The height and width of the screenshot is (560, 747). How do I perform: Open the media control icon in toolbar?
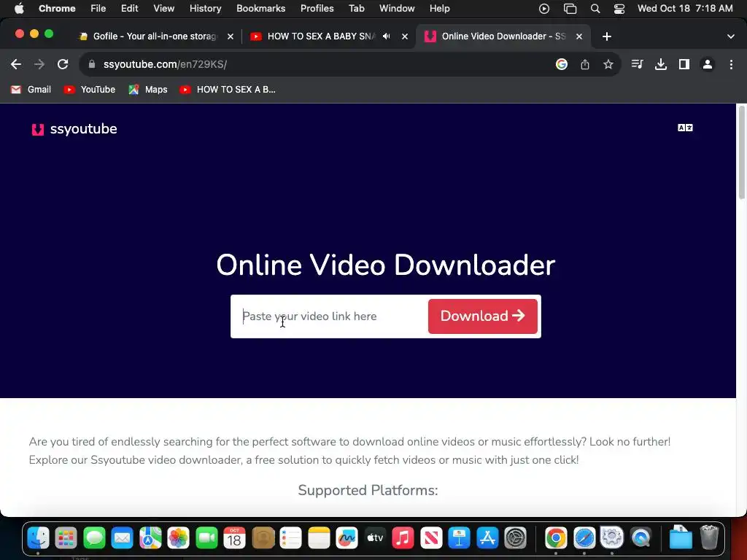click(x=637, y=64)
